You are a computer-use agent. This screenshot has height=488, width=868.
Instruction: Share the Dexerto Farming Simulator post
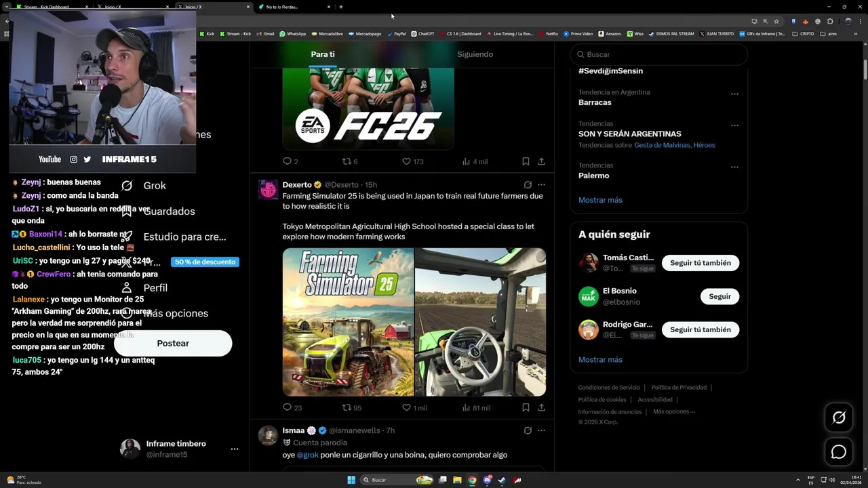click(x=541, y=407)
